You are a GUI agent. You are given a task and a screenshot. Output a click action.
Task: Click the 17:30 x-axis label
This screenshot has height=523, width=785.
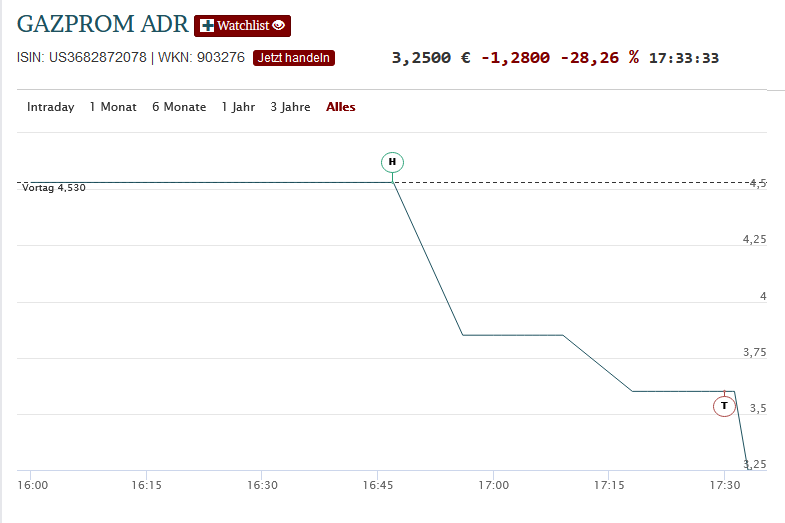[x=725, y=485]
